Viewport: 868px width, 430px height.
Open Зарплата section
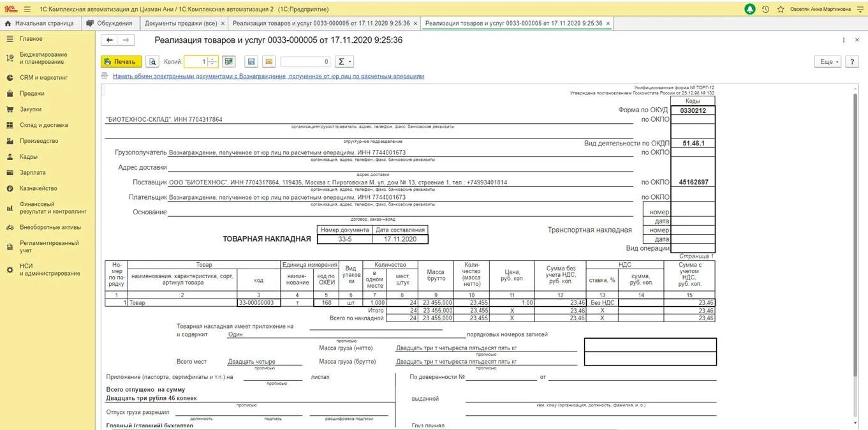click(48, 172)
